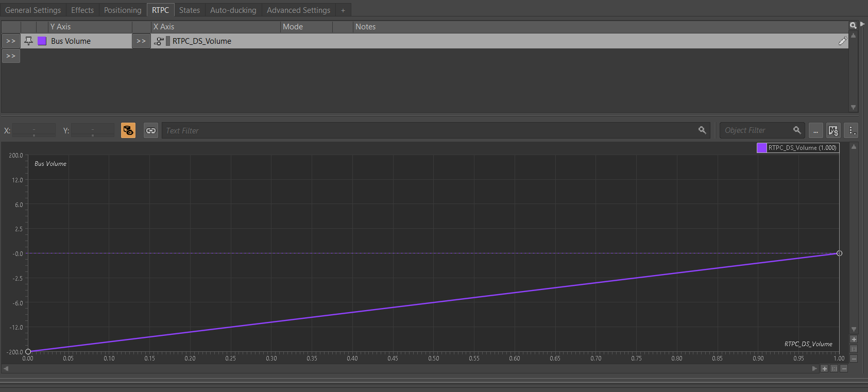The width and height of the screenshot is (868, 392).
Task: Click the X coordinate input field
Action: 34,131
